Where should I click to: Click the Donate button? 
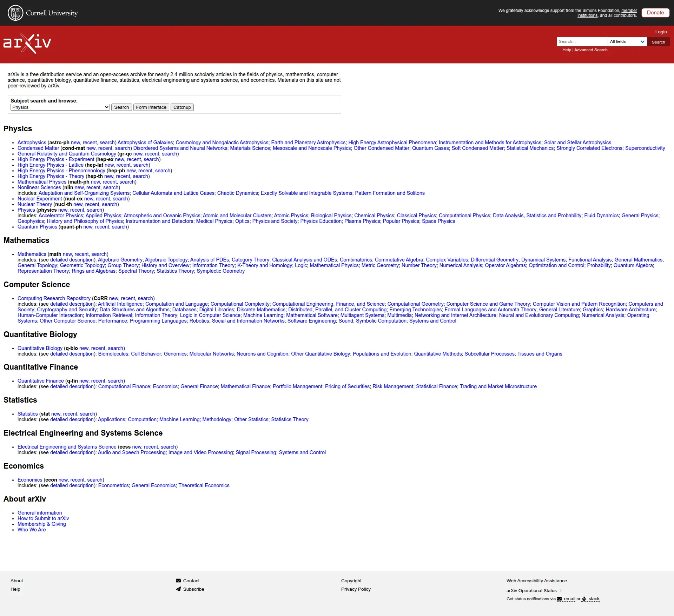(x=655, y=12)
